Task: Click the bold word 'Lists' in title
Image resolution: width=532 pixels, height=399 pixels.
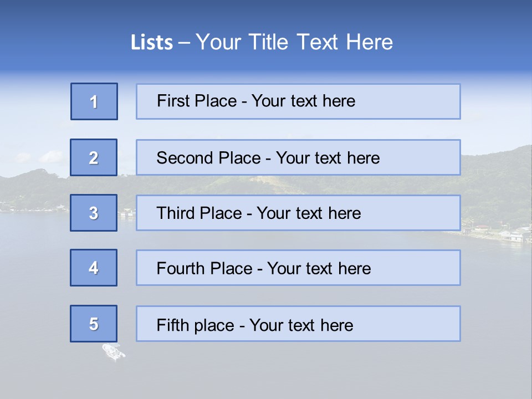Action: coord(152,42)
